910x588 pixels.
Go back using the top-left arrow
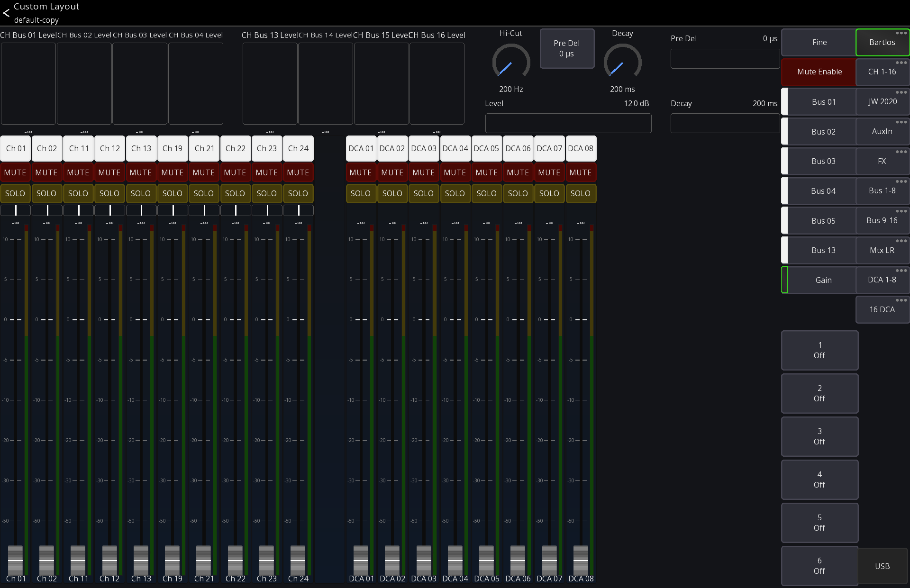6,13
